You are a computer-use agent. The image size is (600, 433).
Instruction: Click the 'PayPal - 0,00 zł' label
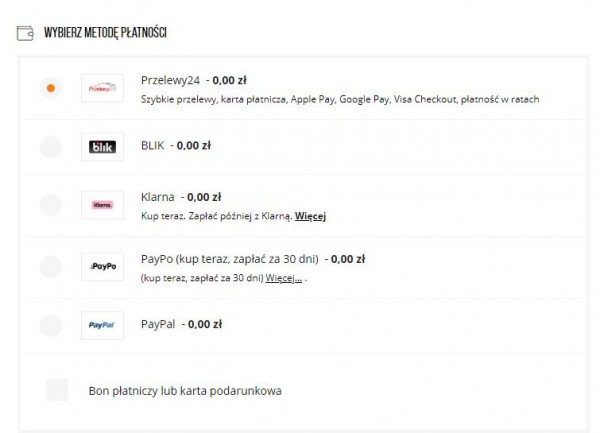point(181,324)
